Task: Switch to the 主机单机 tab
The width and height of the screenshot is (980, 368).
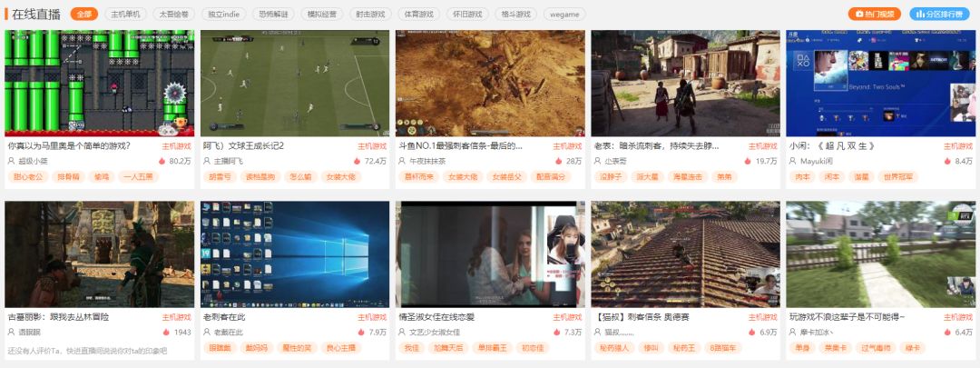Action: point(125,14)
